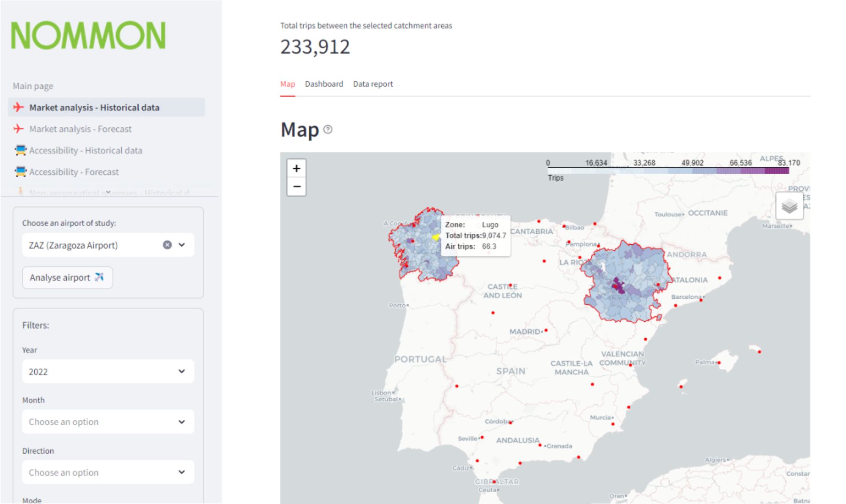Click the bus icon for Accessibility Historical data
Viewport: 846px width, 504px height.
[20, 150]
